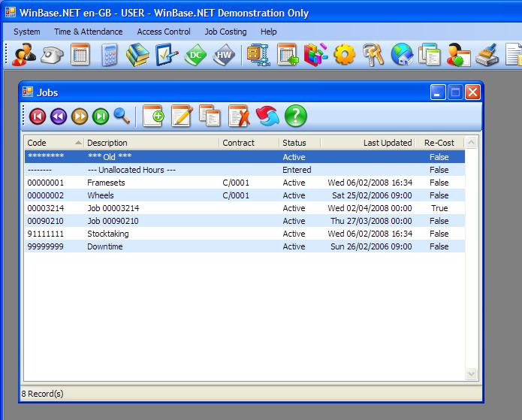The height and width of the screenshot is (420, 522).
Task: Select the '*** Old ***' job row
Action: click(x=245, y=157)
